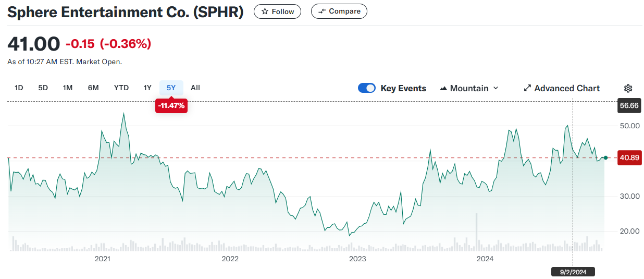The width and height of the screenshot is (644, 279).
Task: Open the Mountain chart type dropdown
Action: coord(469,88)
